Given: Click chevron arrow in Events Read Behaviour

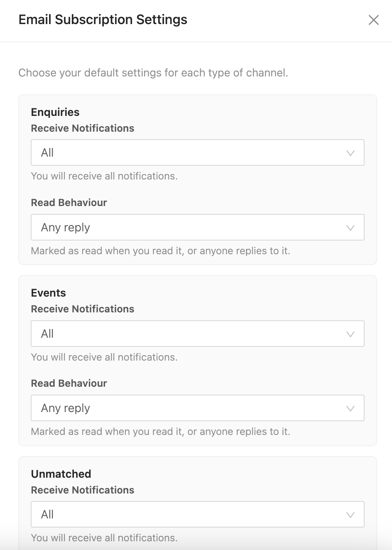Looking at the screenshot, I should click(x=350, y=408).
